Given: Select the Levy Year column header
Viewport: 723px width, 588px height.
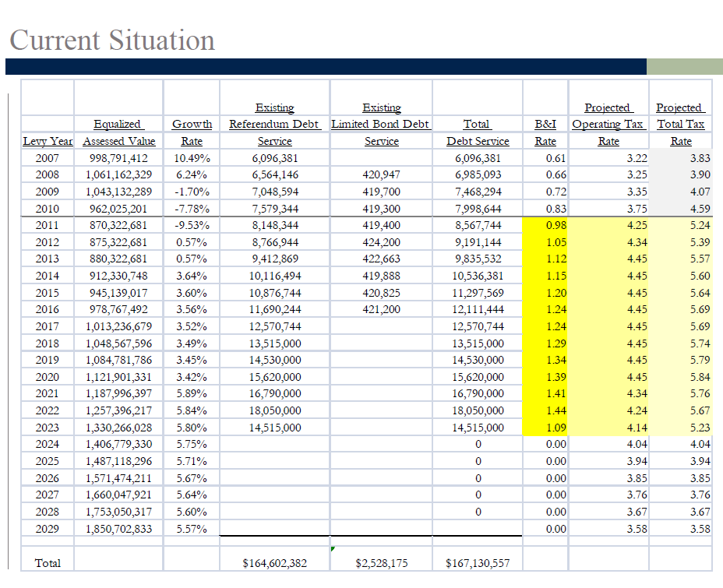Looking at the screenshot, I should pos(48,141).
